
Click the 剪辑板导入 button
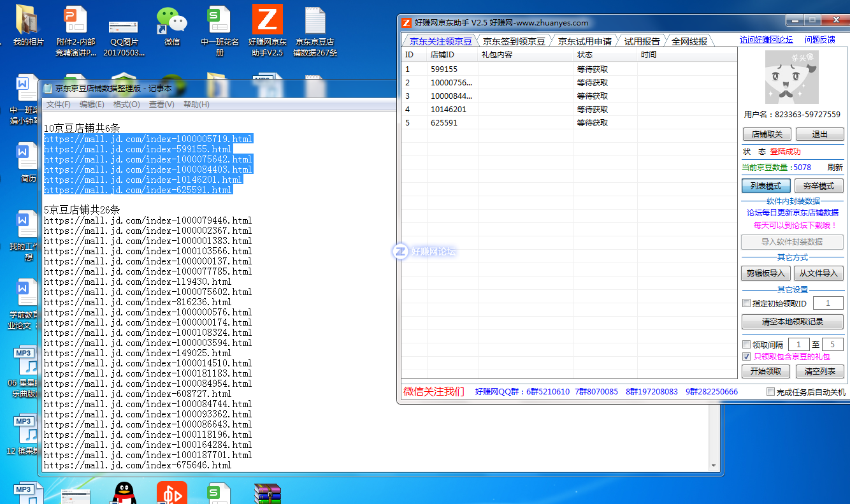[x=766, y=273]
